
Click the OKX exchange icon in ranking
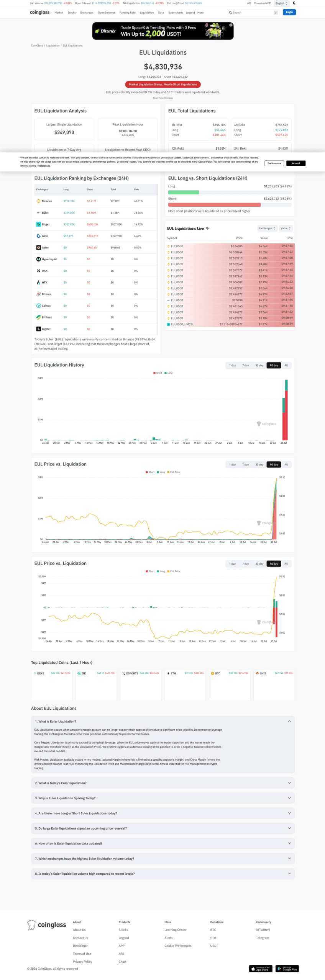[x=38, y=271]
